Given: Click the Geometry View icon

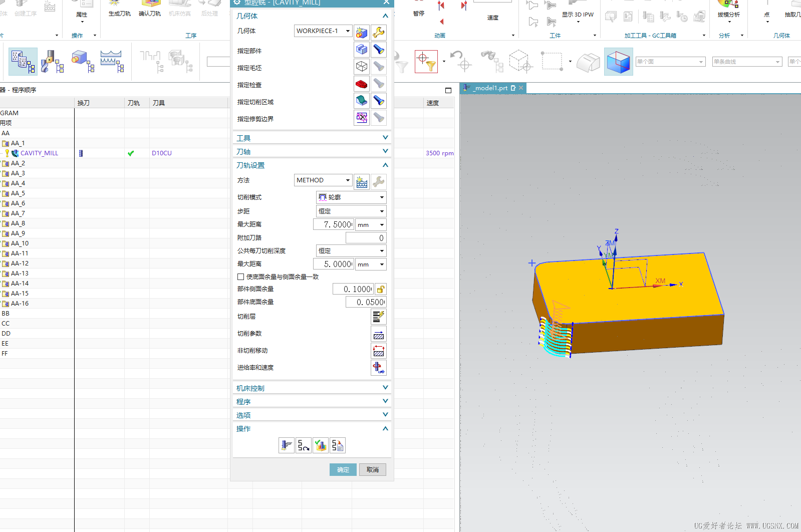Looking at the screenshot, I should 83,62.
